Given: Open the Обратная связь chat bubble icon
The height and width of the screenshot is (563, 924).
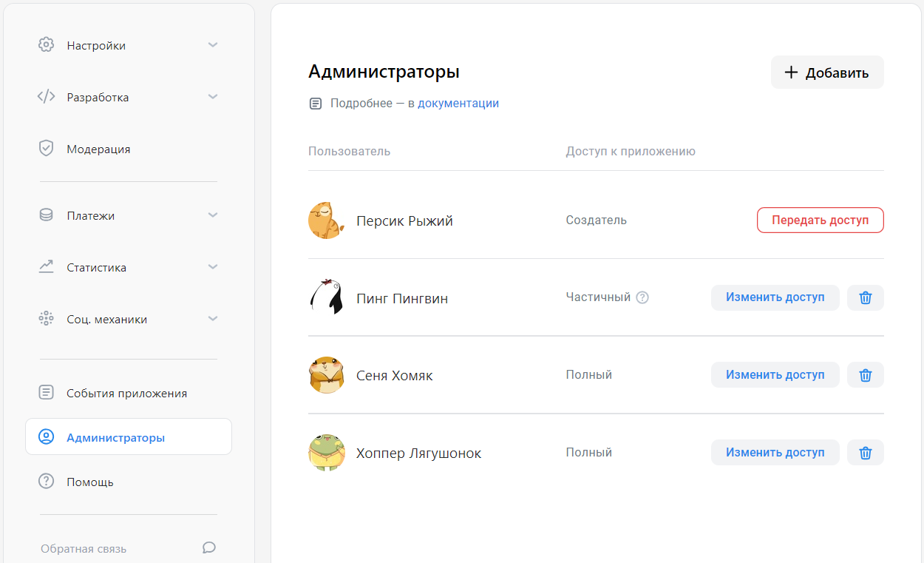Looking at the screenshot, I should (208, 547).
